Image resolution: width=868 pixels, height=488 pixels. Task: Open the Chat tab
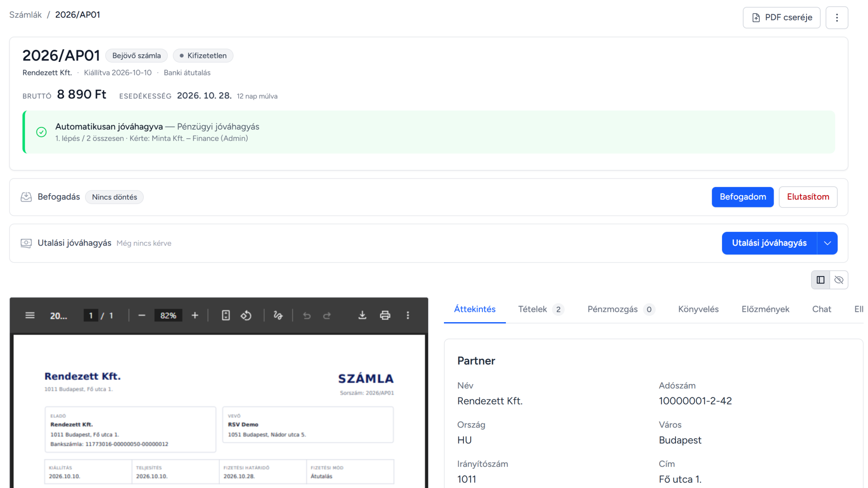(x=821, y=309)
